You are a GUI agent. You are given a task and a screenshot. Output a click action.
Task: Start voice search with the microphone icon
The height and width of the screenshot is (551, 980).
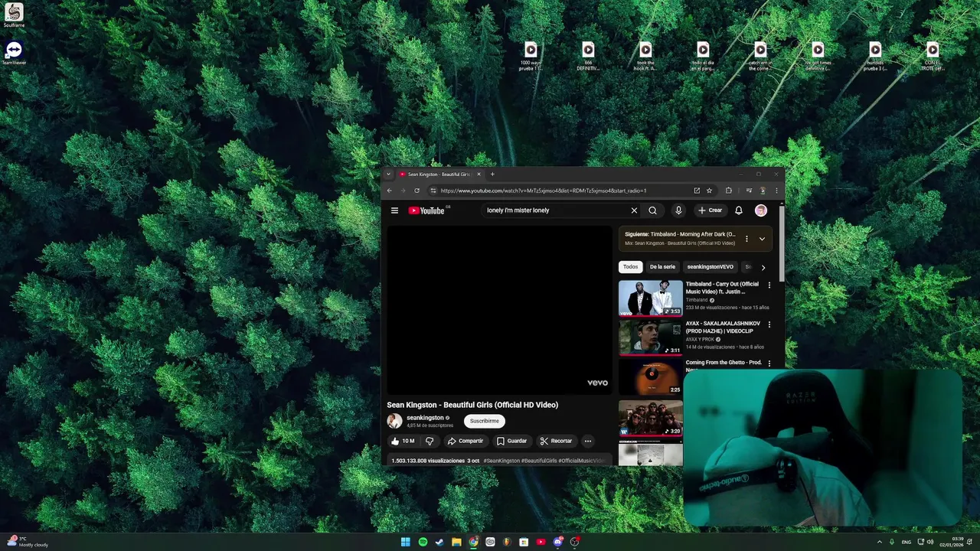(x=678, y=210)
